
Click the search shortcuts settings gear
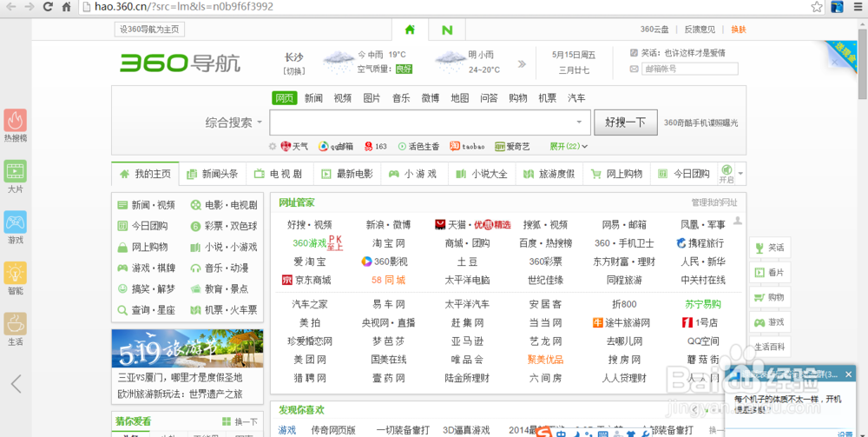273,147
